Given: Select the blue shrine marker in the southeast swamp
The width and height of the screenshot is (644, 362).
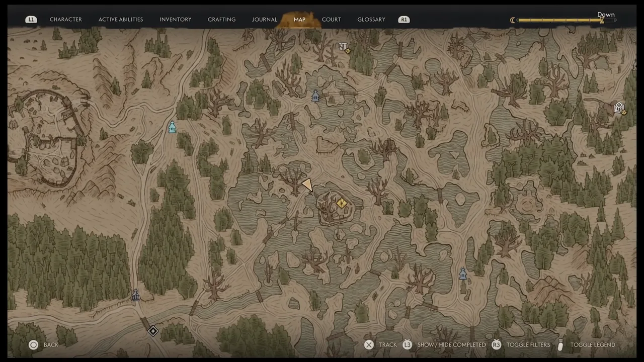Looking at the screenshot, I should click(463, 274).
